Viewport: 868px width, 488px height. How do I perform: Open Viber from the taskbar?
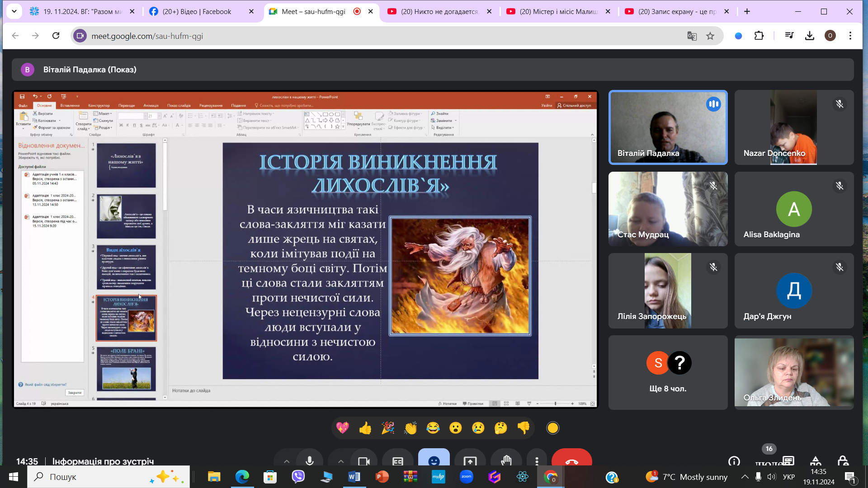click(x=298, y=477)
